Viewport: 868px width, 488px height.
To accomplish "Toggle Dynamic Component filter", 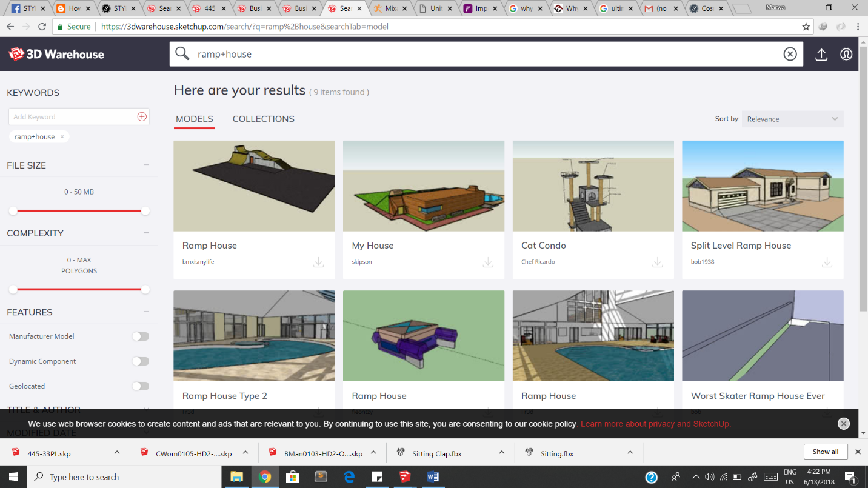I will [141, 361].
